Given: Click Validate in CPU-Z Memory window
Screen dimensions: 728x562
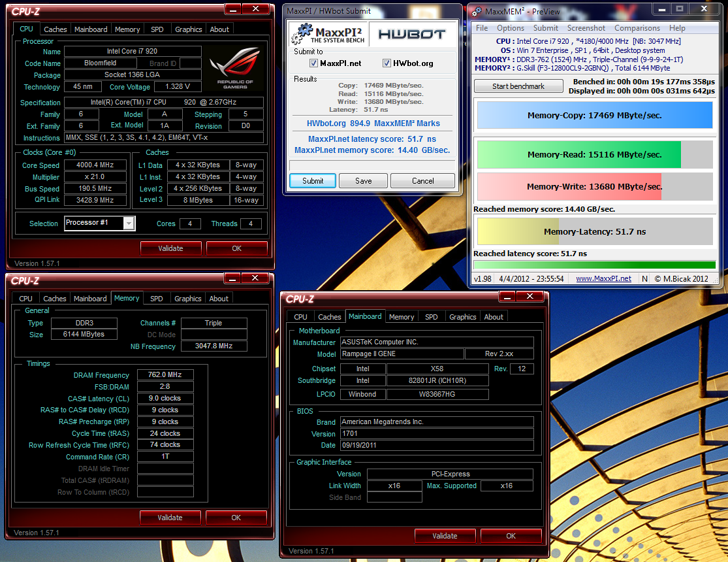Looking at the screenshot, I should (170, 518).
